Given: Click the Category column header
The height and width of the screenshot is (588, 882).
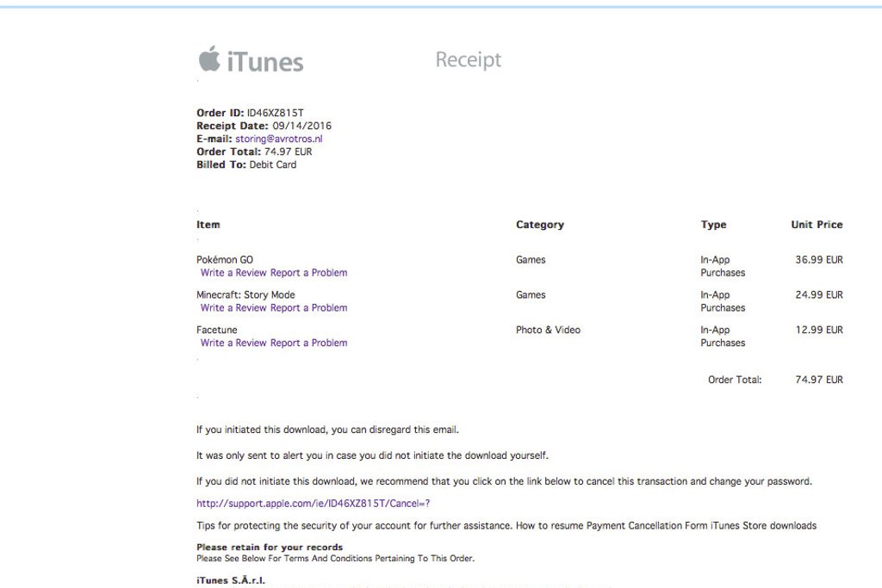Looking at the screenshot, I should pos(540,225).
